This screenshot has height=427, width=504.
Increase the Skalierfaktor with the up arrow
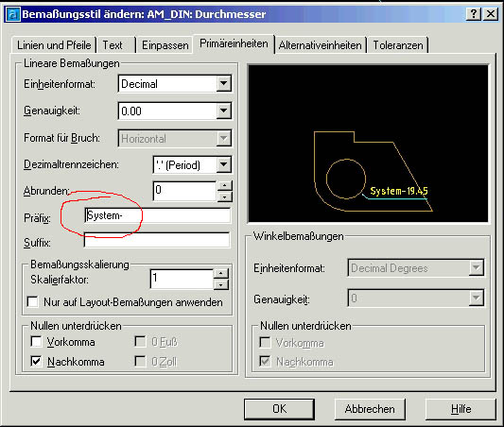click(x=220, y=274)
